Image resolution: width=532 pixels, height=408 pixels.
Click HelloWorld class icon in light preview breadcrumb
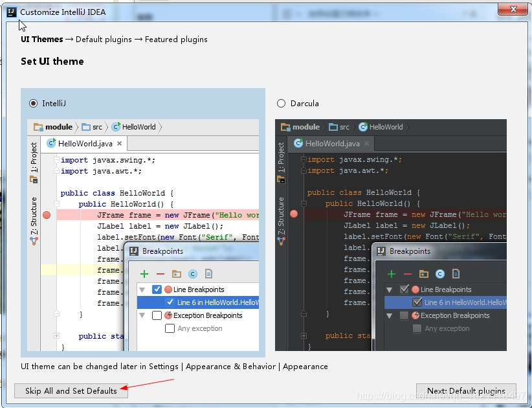click(116, 126)
